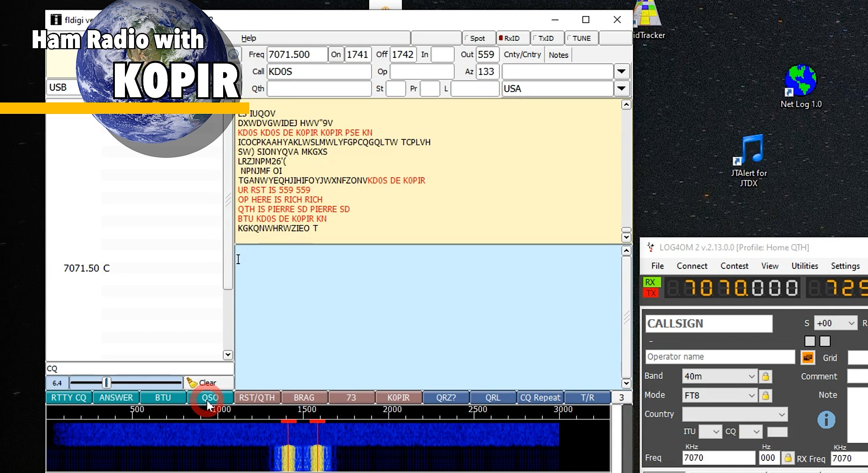868x473 pixels.
Task: Click the RST/QTH macro button
Action: pyautogui.click(x=257, y=397)
